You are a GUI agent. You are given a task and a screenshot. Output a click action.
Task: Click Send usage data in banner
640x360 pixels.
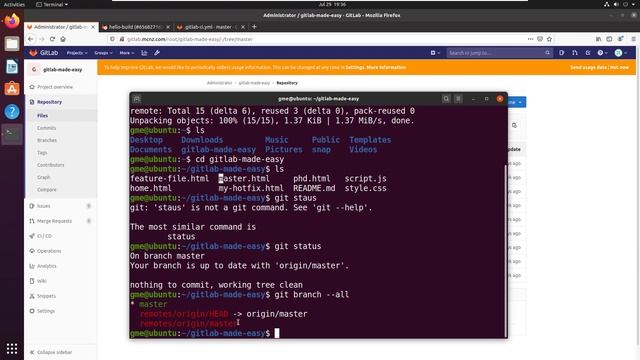click(588, 67)
